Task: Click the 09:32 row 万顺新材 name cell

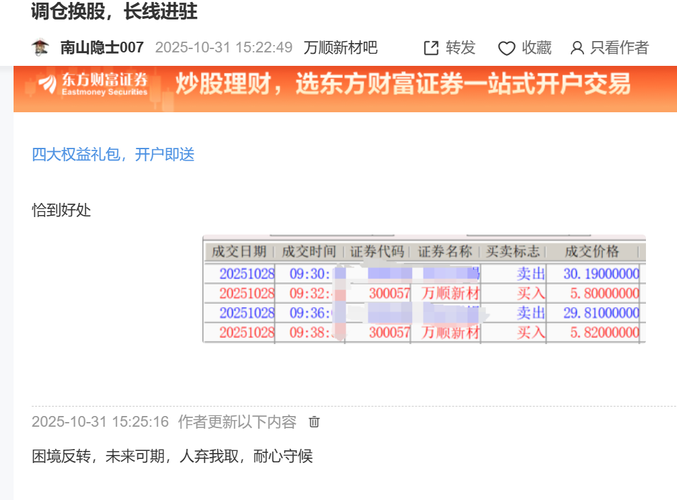Action: 451,294
